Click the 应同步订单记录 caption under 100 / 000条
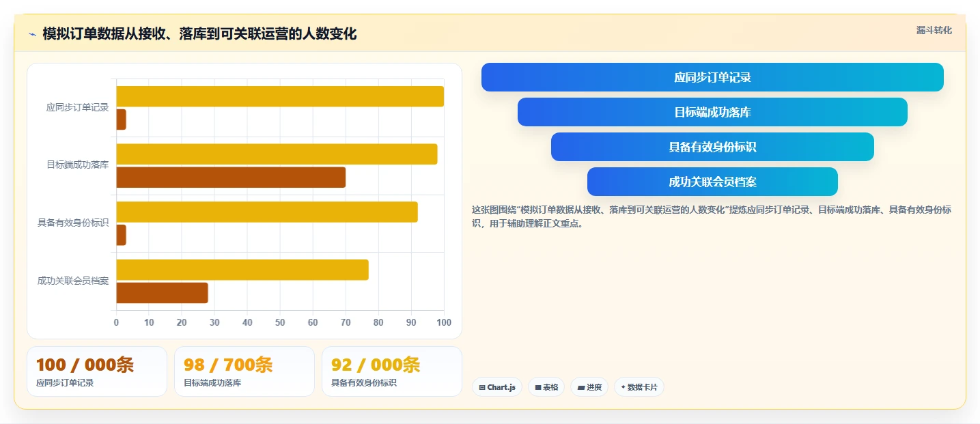The image size is (980, 424). [x=65, y=383]
